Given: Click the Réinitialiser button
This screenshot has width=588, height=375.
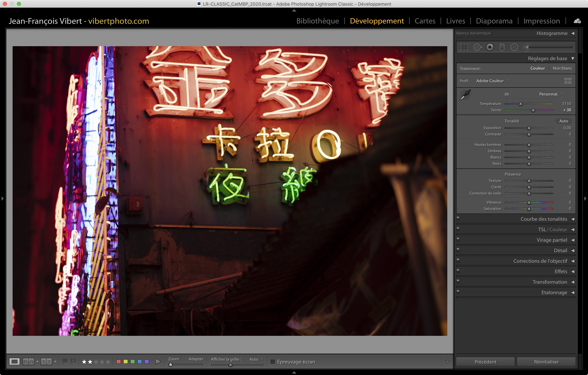Looking at the screenshot, I should 546,362.
